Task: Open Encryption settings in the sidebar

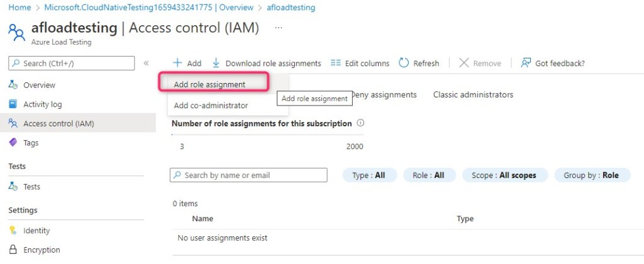Action: [x=42, y=250]
